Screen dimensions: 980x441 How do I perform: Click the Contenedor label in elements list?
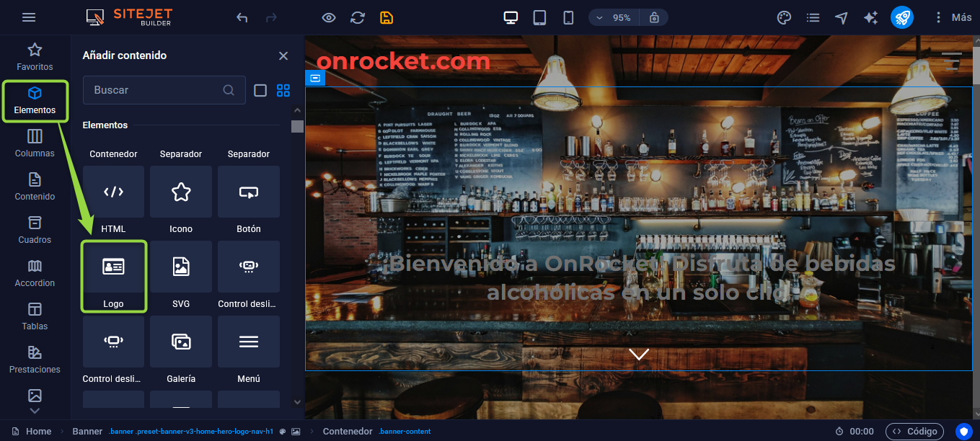(x=113, y=154)
